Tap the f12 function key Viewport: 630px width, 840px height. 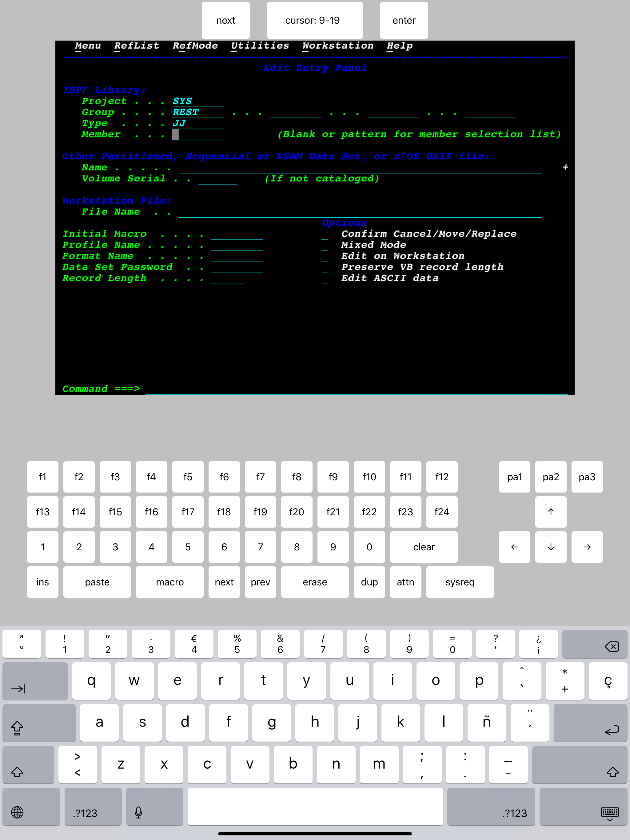click(442, 477)
